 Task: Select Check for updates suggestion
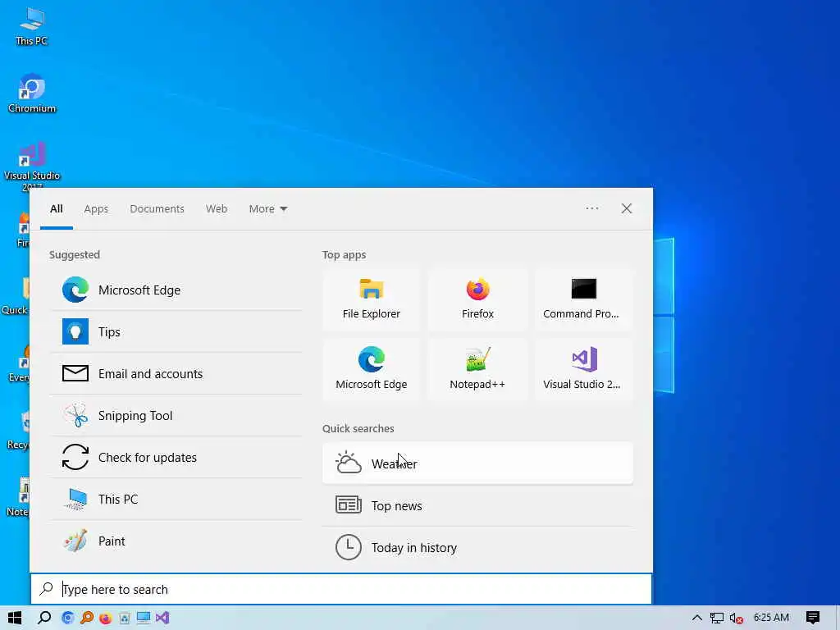(x=176, y=457)
